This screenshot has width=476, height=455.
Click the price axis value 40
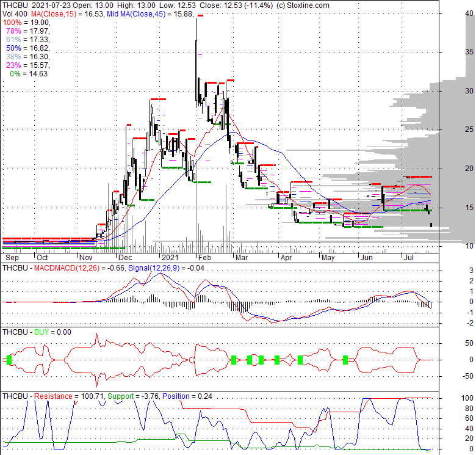tap(469, 13)
